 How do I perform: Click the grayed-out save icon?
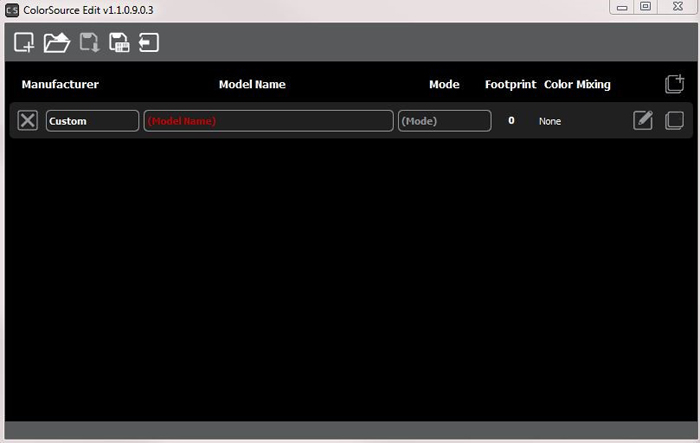(89, 42)
